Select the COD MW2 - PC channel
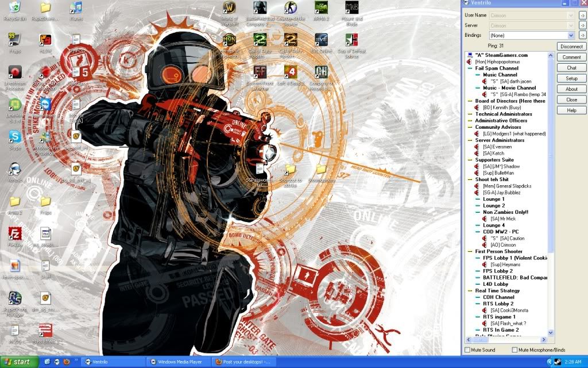Image resolution: width=588 pixels, height=368 pixels. pos(501,232)
